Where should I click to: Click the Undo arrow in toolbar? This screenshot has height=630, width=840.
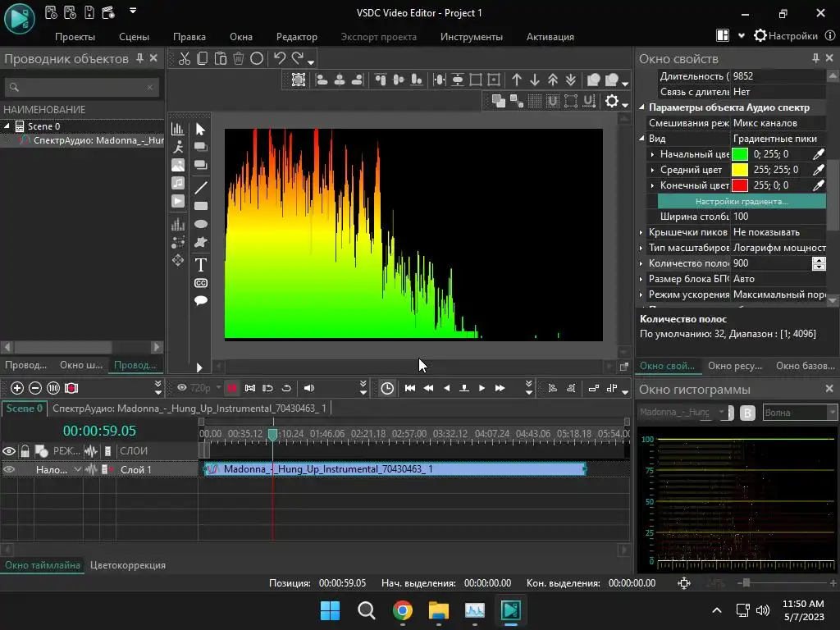280,58
